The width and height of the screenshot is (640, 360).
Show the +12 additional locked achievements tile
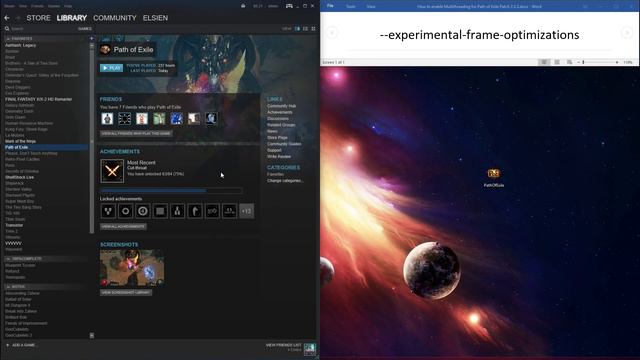point(247,211)
